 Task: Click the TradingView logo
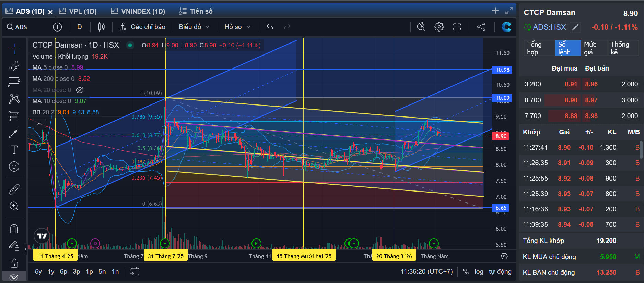[x=42, y=236]
